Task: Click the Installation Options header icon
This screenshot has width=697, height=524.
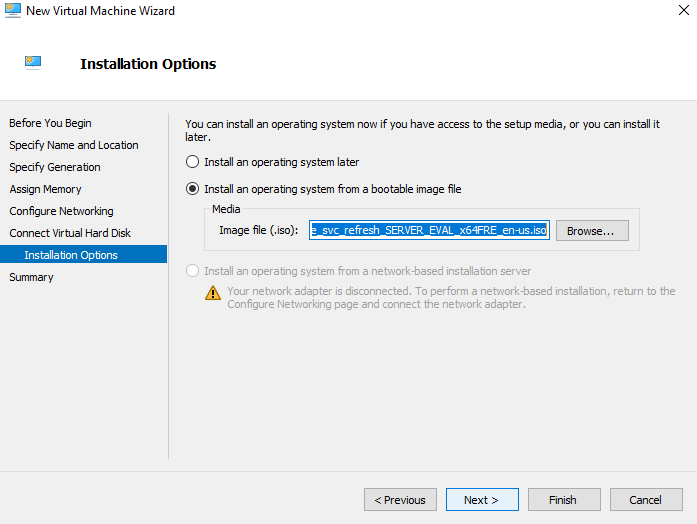Action: click(33, 63)
